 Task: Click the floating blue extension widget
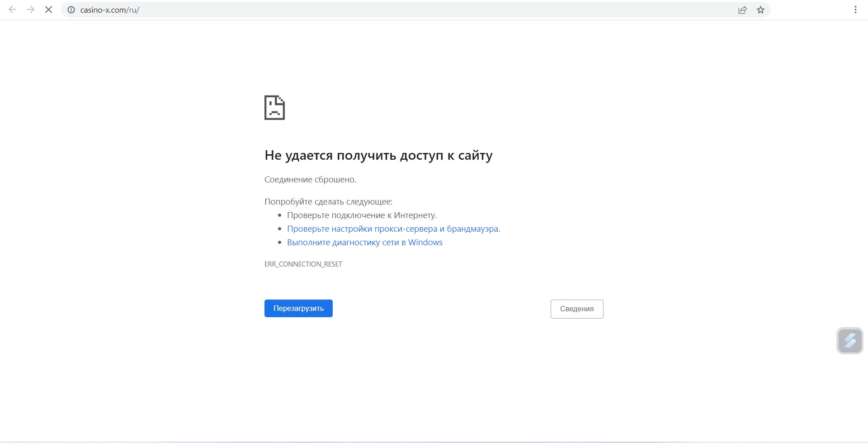coord(850,341)
